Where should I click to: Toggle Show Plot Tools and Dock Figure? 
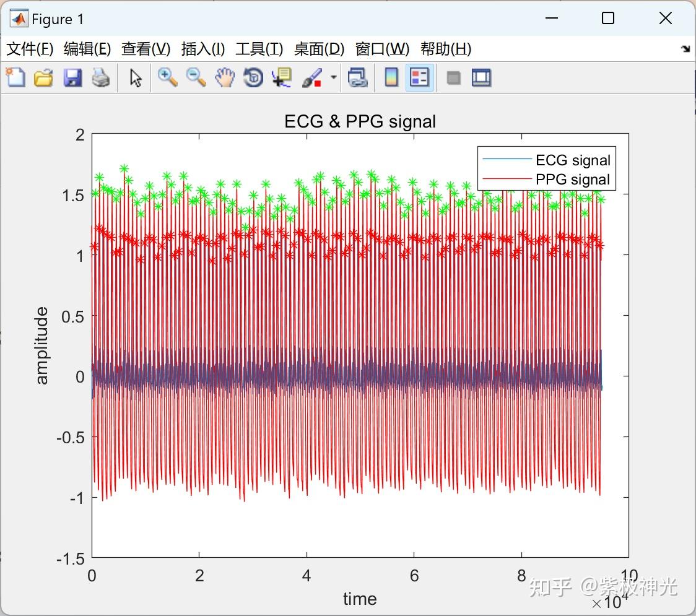tap(481, 77)
